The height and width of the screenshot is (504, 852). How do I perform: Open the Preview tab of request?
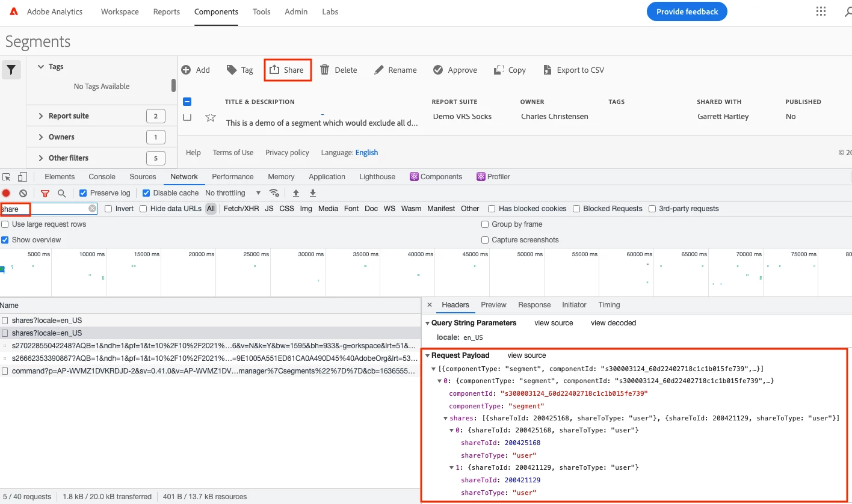point(493,305)
